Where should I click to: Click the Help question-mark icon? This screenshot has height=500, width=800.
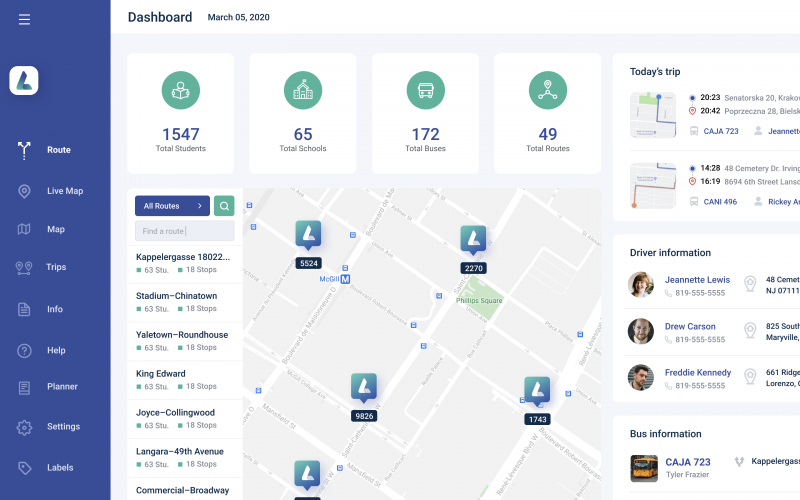point(24,351)
